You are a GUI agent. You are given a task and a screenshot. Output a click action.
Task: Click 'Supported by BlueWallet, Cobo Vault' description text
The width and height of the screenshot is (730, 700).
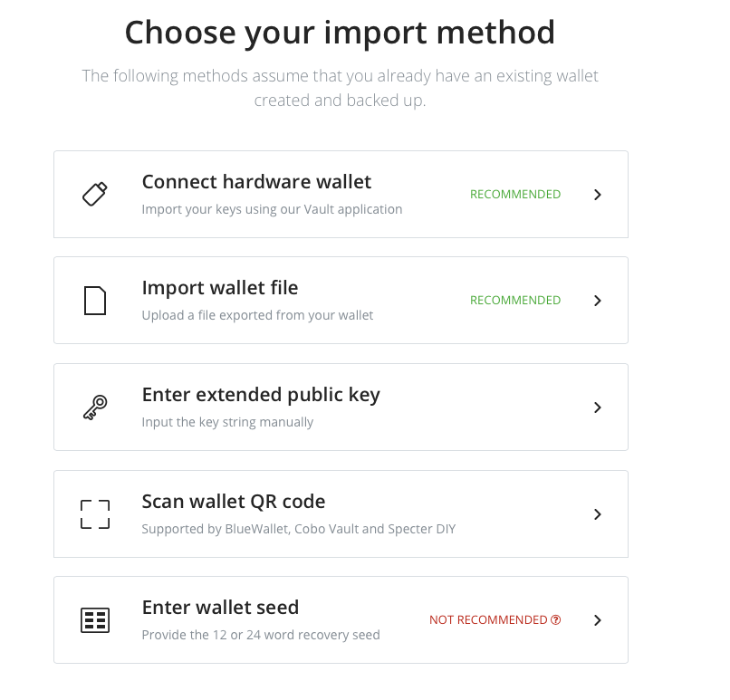pos(298,529)
